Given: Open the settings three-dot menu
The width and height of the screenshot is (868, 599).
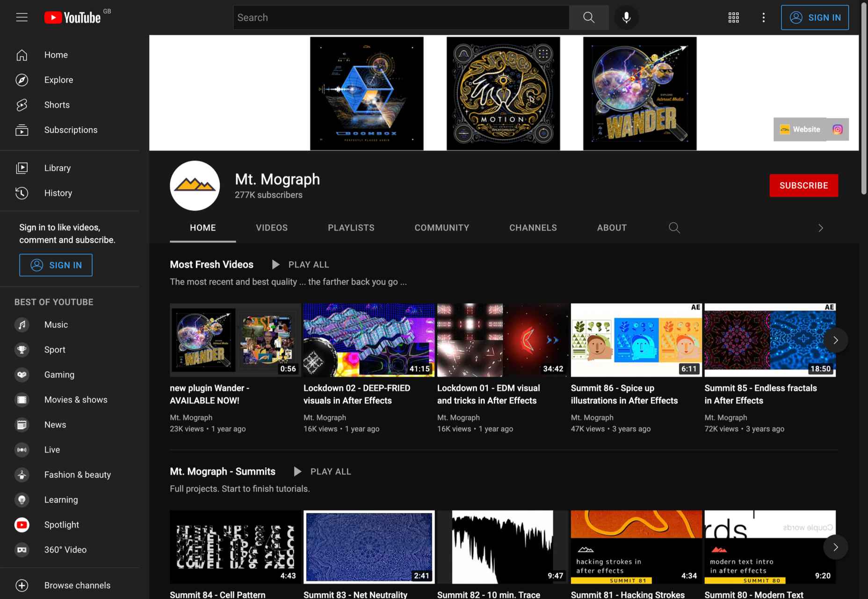Looking at the screenshot, I should tap(764, 17).
